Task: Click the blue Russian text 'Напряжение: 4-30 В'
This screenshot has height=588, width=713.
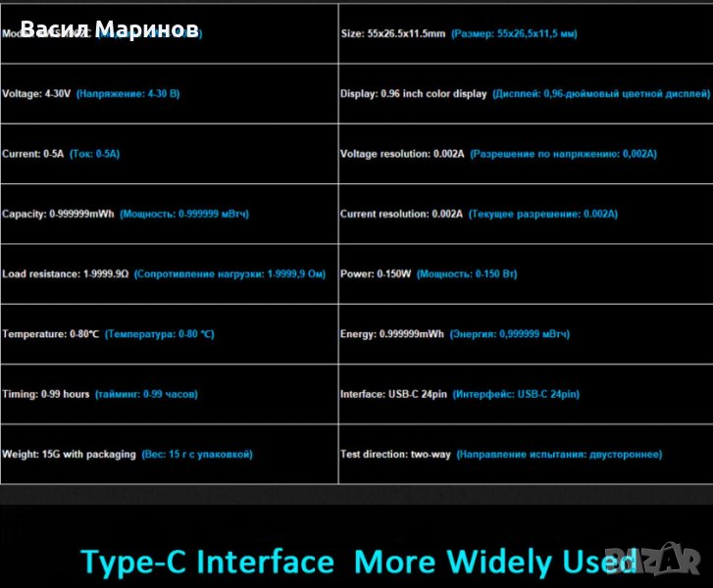Action: [127, 94]
